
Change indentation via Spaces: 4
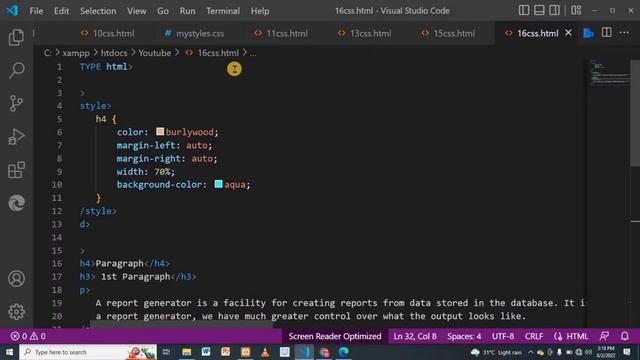(x=464, y=336)
